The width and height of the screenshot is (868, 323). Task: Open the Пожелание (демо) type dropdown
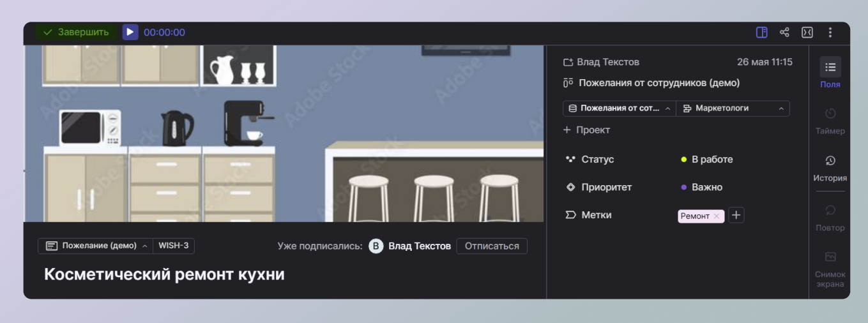[x=95, y=246]
